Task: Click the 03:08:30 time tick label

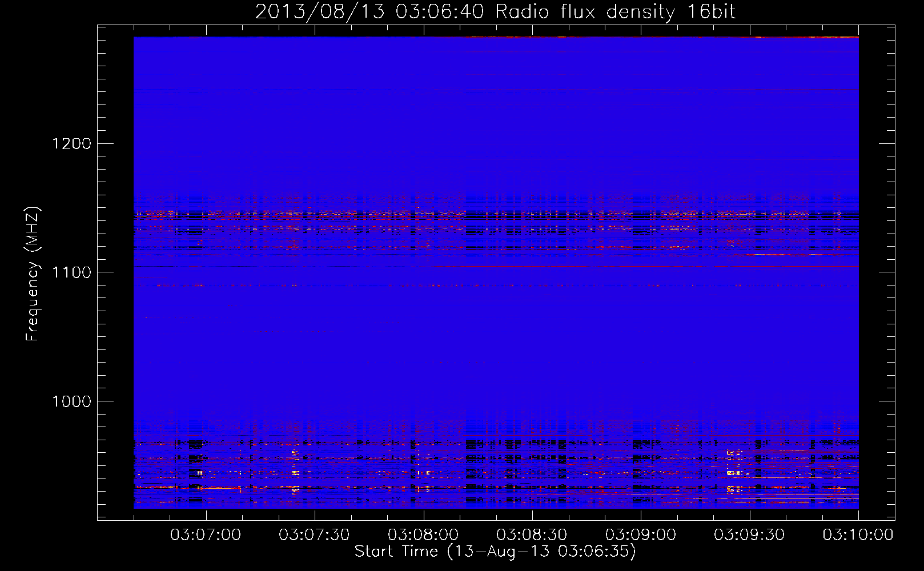Action: pyautogui.click(x=532, y=534)
